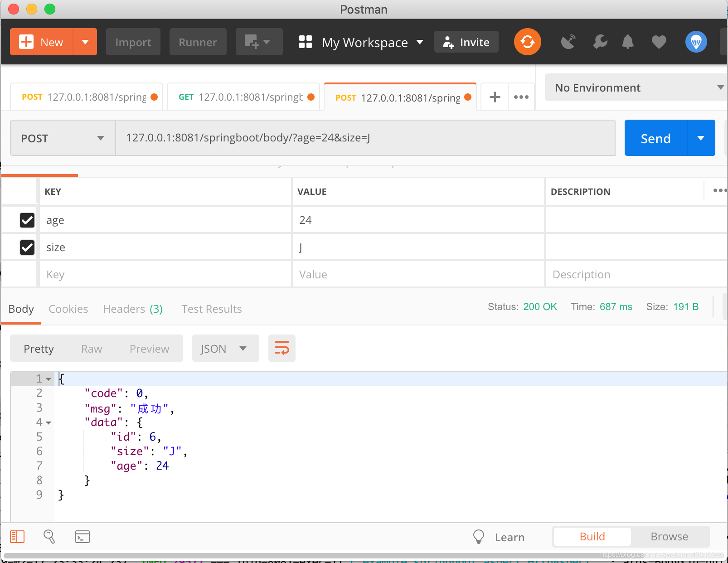728x563 pixels.
Task: Open the notifications bell
Action: pos(628,42)
